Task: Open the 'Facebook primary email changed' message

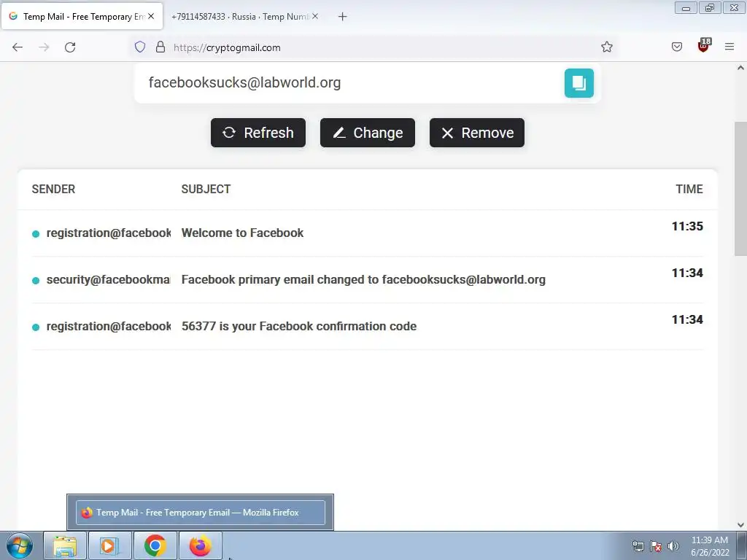Action: pyautogui.click(x=368, y=279)
